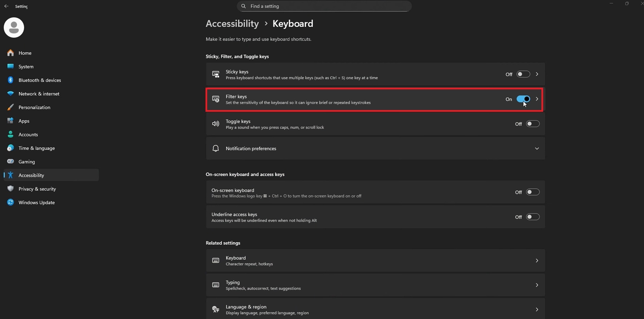Viewport: 644px width, 319px height.
Task: Open Keyboard character repeat settings chevron
Action: [x=537, y=260]
